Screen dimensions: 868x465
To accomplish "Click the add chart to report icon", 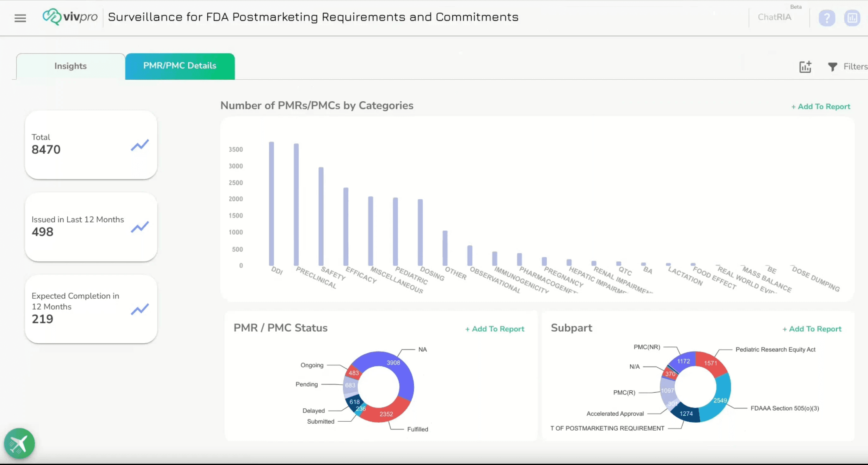I will [805, 67].
